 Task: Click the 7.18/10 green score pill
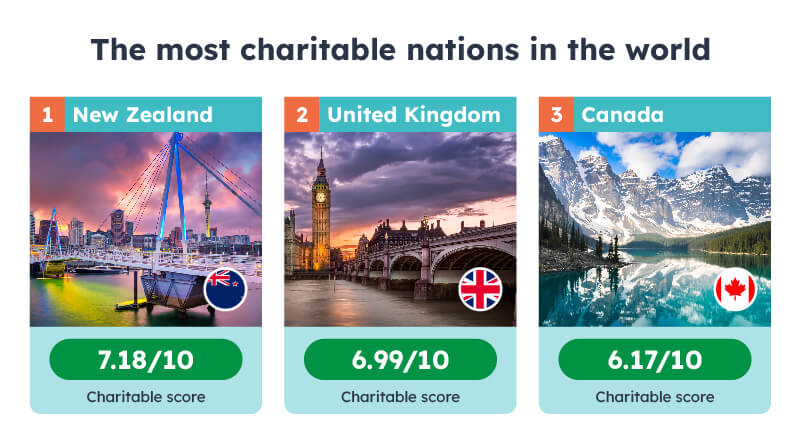click(146, 360)
